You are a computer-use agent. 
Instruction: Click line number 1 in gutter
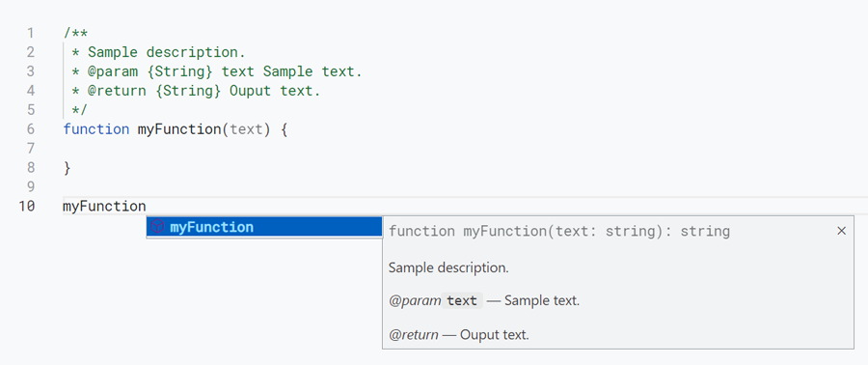(30, 33)
